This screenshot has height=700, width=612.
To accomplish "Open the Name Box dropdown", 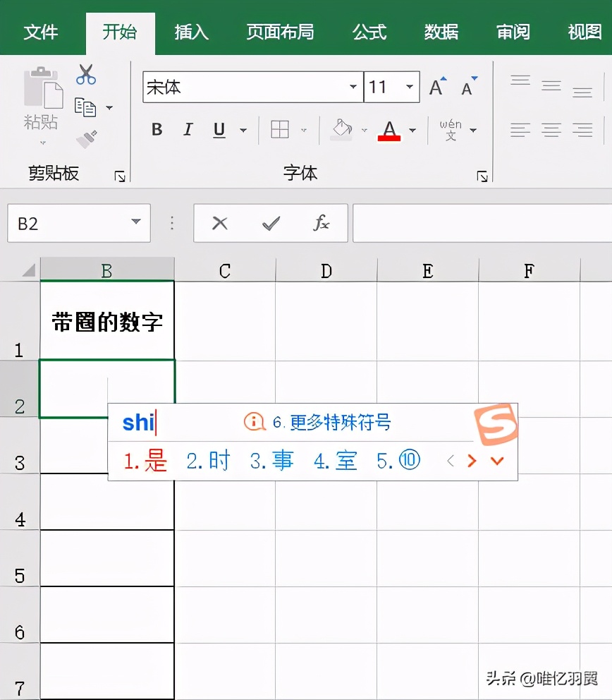I will coord(136,222).
